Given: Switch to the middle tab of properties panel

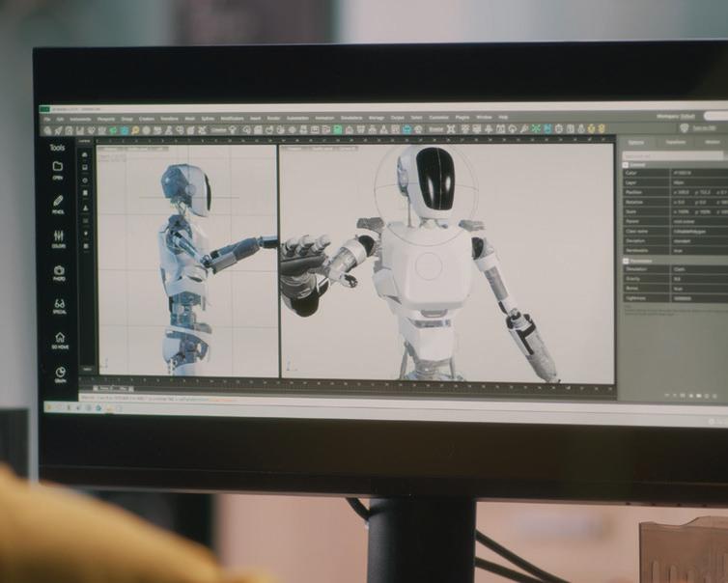Looking at the screenshot, I should click(675, 142).
